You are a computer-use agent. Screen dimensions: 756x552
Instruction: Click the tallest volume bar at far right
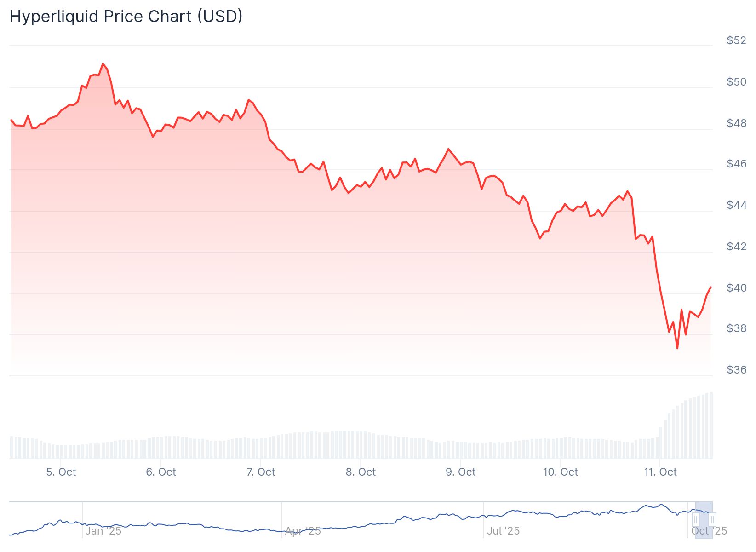coord(711,425)
